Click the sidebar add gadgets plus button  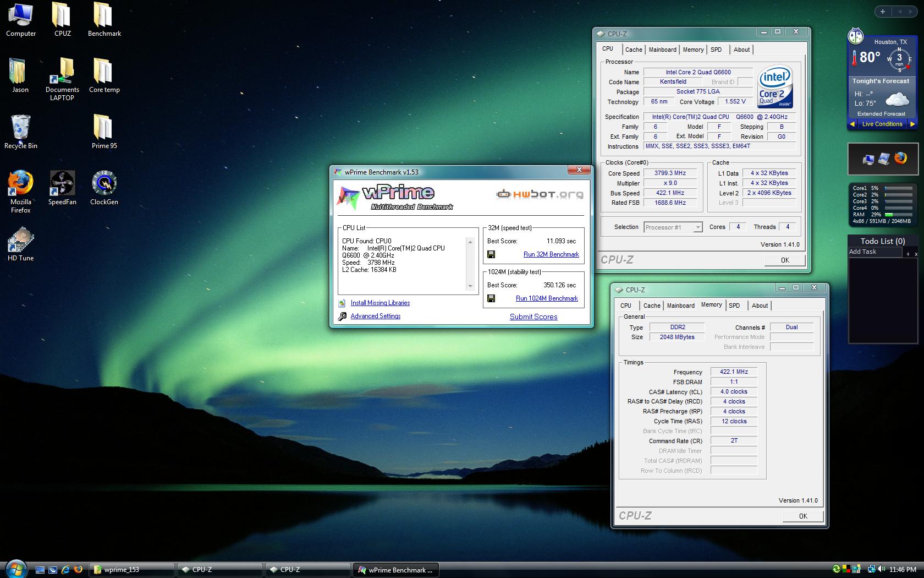883,11
